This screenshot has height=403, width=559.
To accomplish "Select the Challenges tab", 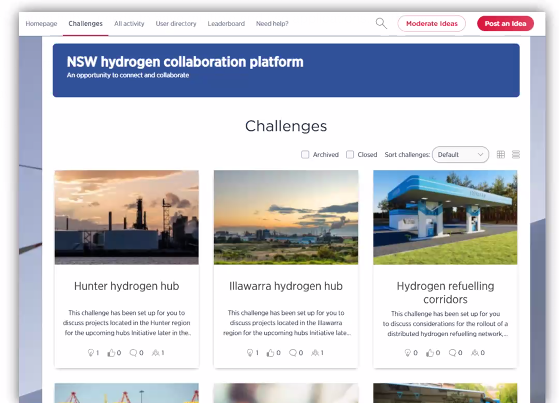I will pyautogui.click(x=86, y=24).
